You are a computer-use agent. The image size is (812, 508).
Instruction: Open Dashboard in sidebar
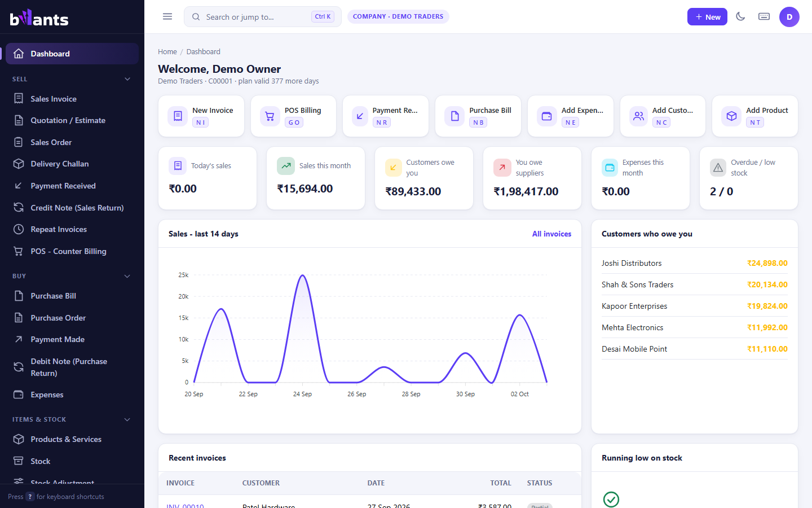tap(72, 54)
